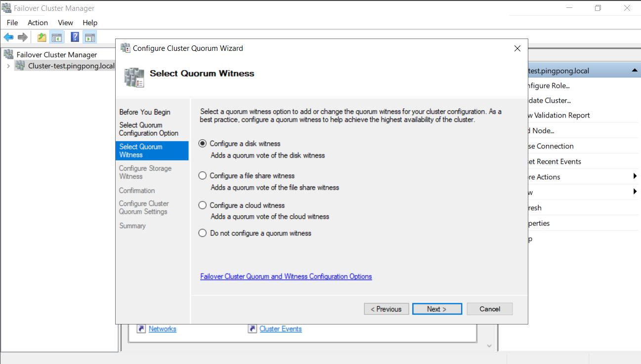Click the shortcut icon next to Cluster Events
The height and width of the screenshot is (364, 641).
coord(252,329)
